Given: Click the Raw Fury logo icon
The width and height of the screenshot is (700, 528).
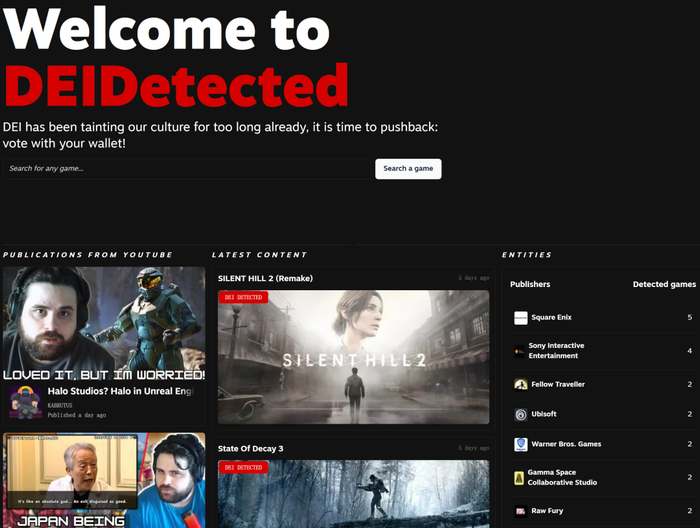Looking at the screenshot, I should click(521, 511).
